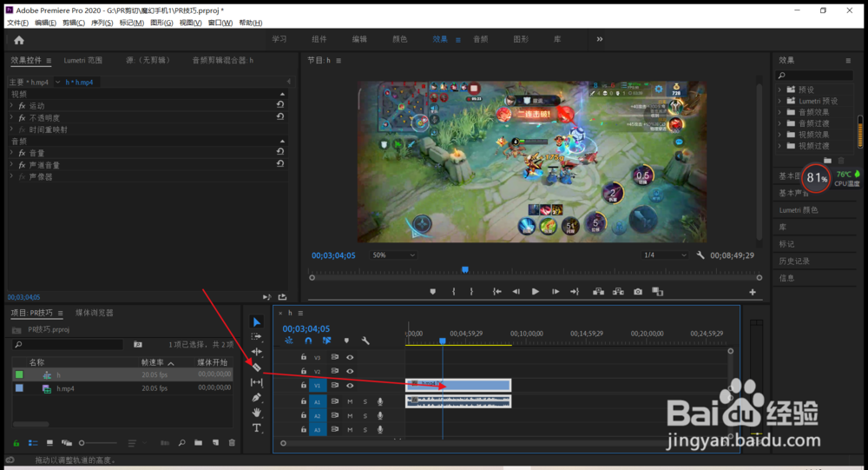Screen dimensions: 868x470
Task: Create new bin in project panel
Action: click(x=198, y=443)
